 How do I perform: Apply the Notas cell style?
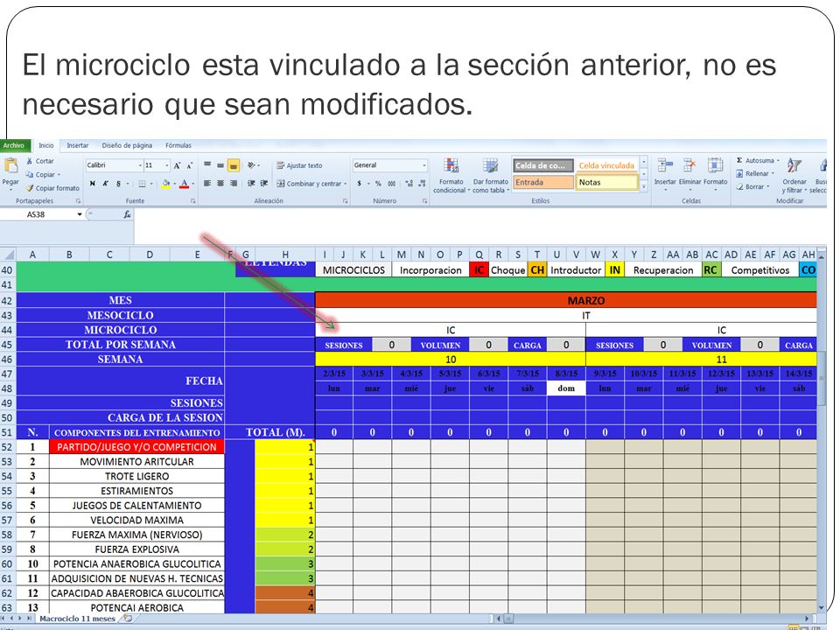[x=606, y=182]
